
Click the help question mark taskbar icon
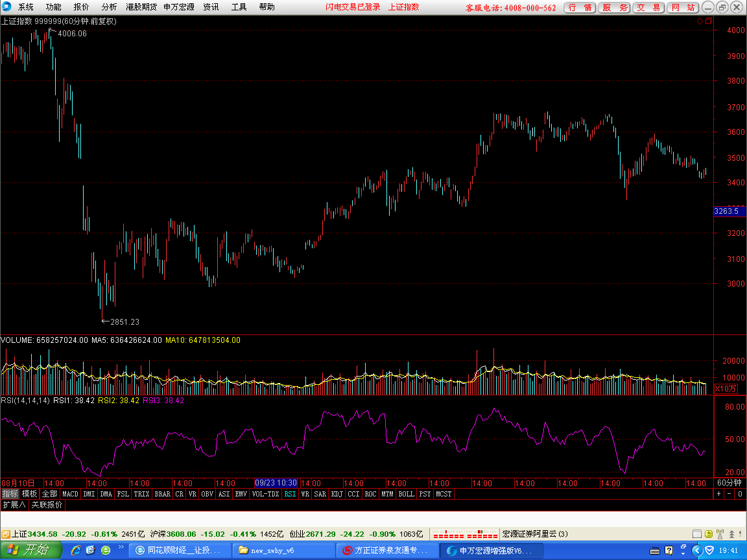(669, 550)
